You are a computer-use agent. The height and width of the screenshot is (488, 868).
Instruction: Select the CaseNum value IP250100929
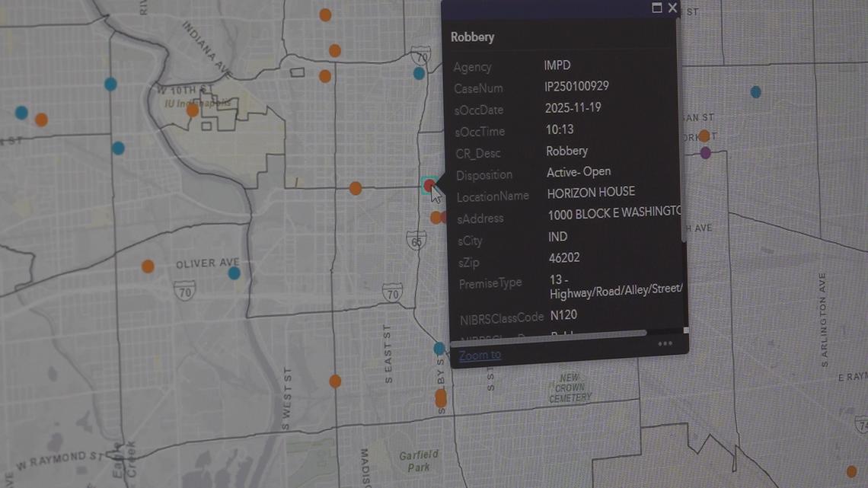click(x=575, y=86)
